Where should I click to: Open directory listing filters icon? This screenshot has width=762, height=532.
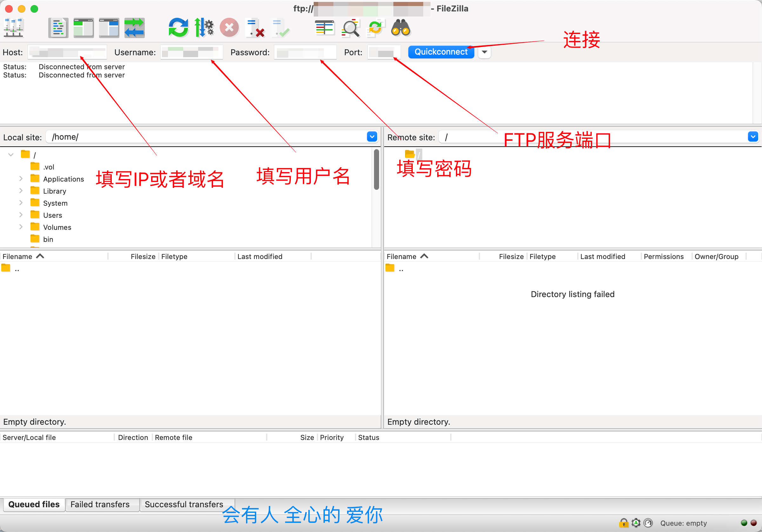click(x=324, y=28)
